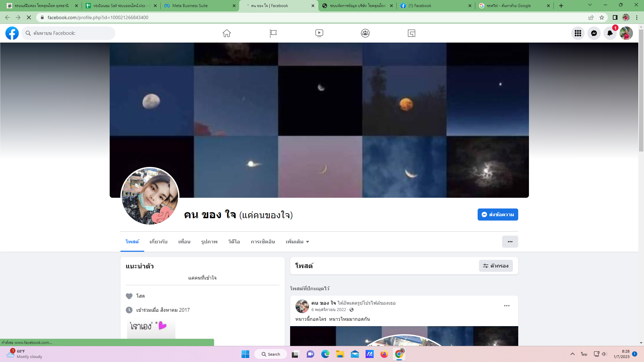The height and width of the screenshot is (362, 644).
Task: Open Firefox from the Windows taskbar
Action: click(x=384, y=354)
